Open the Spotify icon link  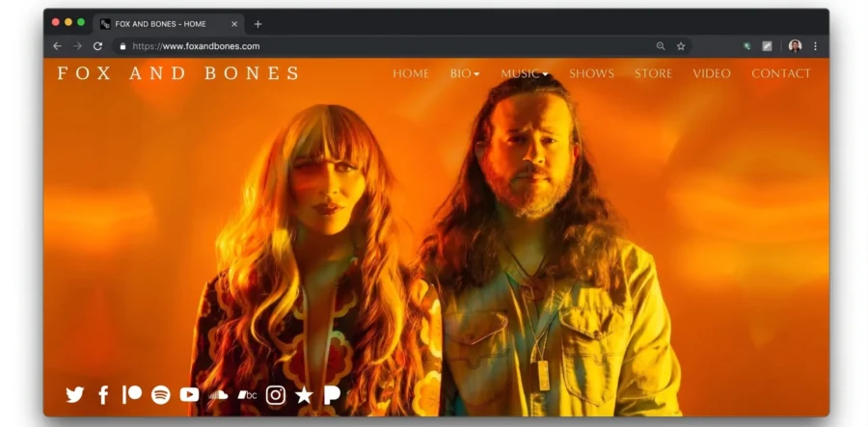click(160, 395)
